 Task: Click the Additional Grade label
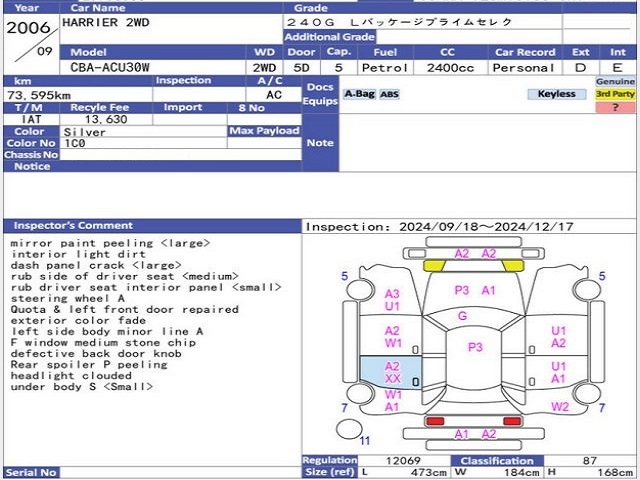[329, 37]
